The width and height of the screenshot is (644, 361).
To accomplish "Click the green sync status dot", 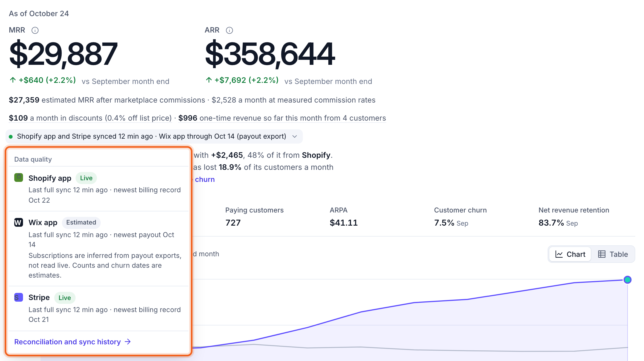I will click(11, 136).
